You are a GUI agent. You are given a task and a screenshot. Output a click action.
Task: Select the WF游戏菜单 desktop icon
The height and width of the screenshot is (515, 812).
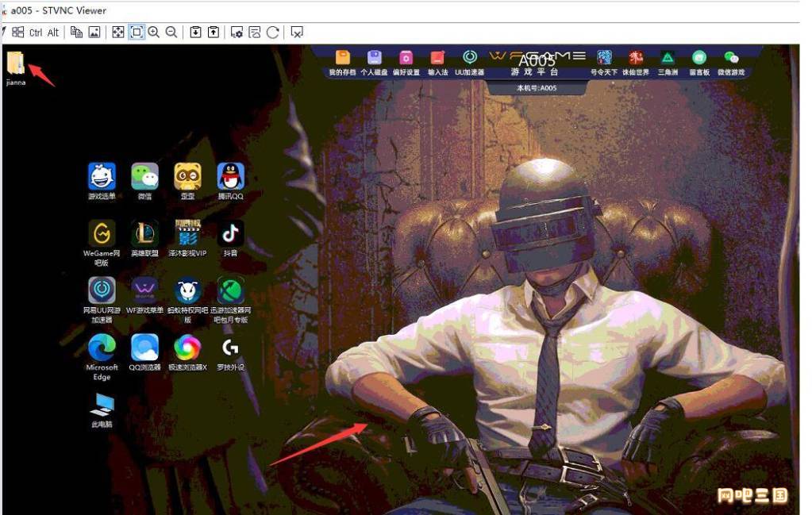coord(144,295)
